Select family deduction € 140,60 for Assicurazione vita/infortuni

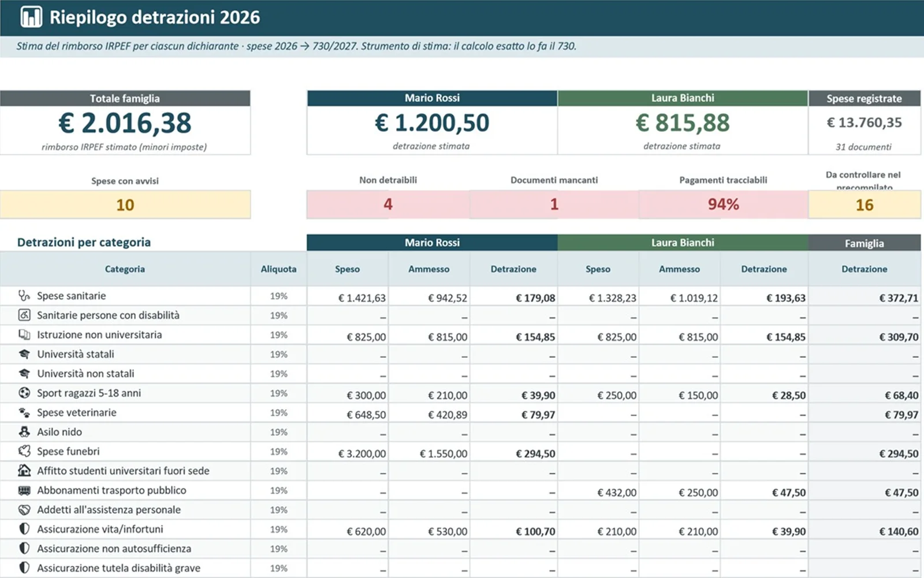point(899,532)
